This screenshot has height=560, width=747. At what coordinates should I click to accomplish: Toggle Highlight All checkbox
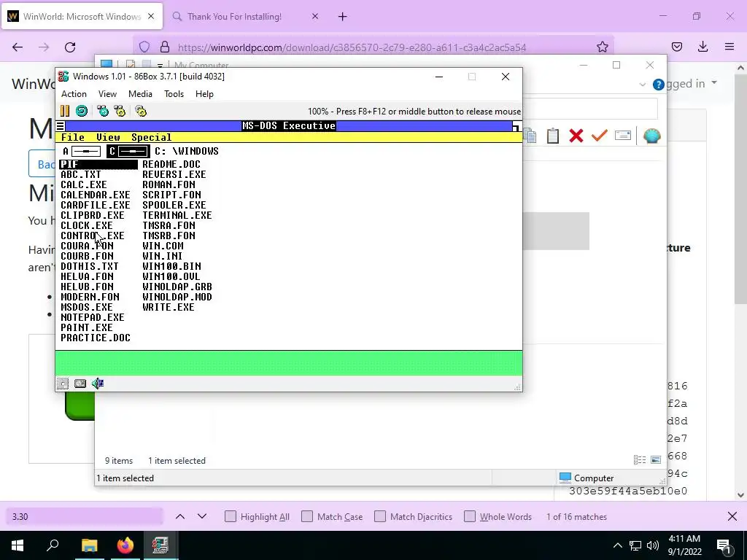tap(230, 517)
